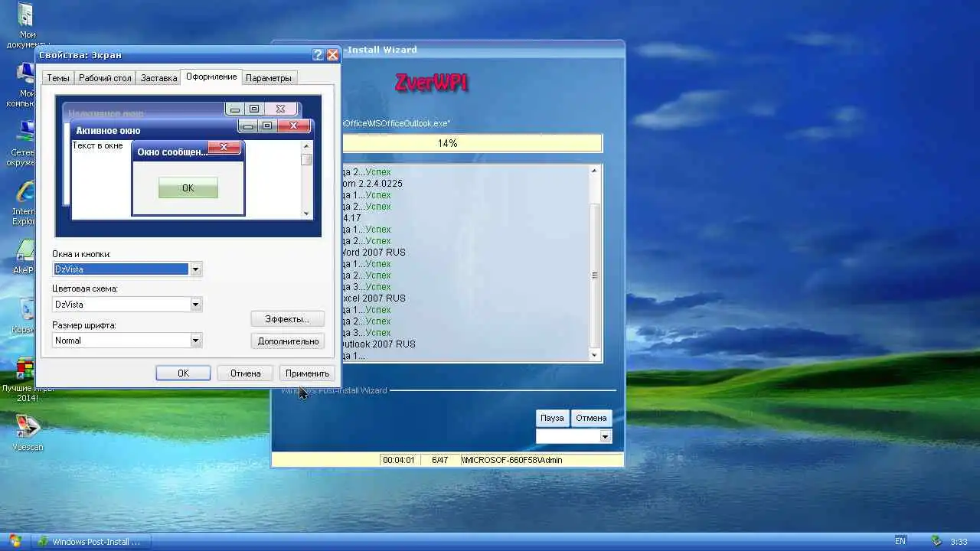
Task: Click Отмена in the Свойства: Экран dialog
Action: coord(245,373)
